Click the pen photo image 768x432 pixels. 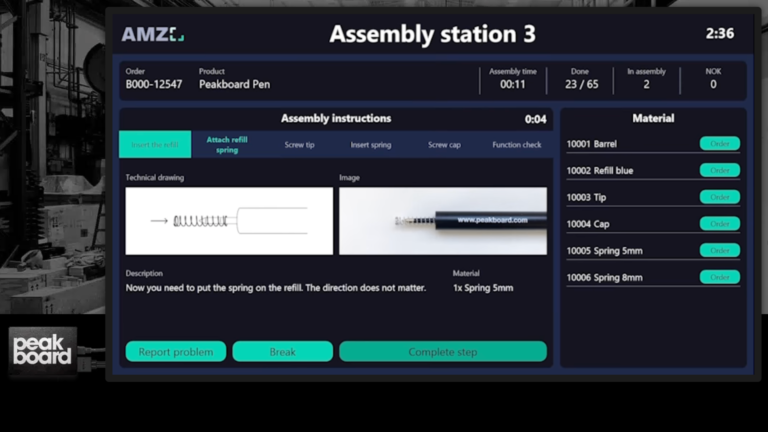[442, 221]
